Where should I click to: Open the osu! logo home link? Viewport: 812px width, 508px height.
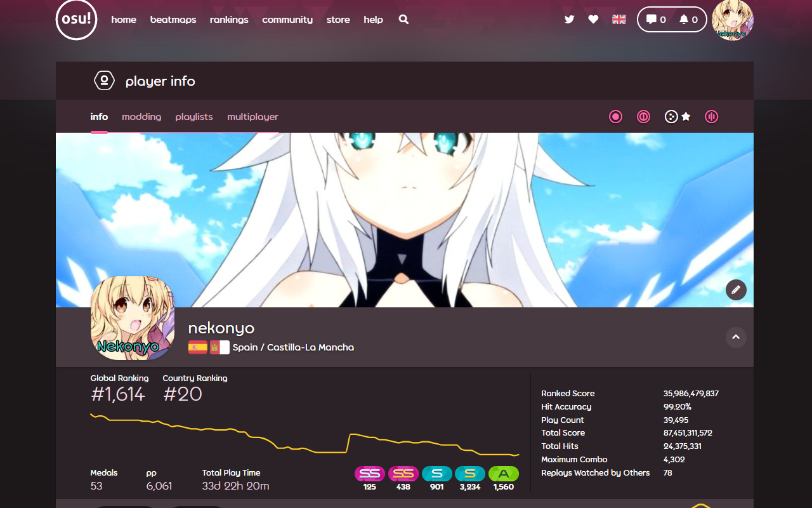pyautogui.click(x=76, y=20)
